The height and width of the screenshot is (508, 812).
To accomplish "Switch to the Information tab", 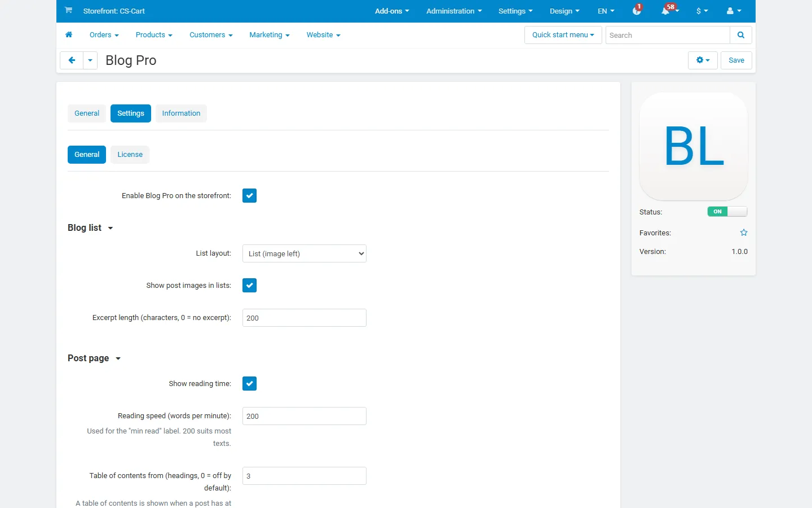I will 181,113.
